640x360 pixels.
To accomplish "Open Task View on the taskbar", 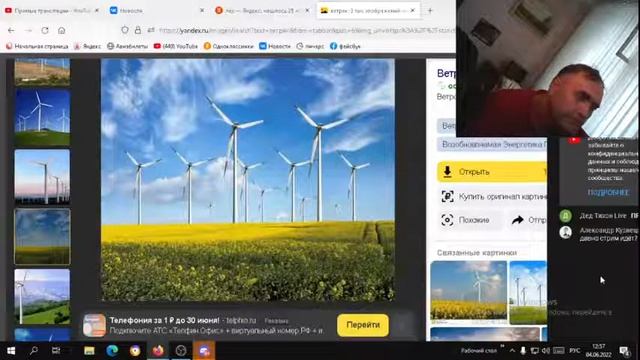I will (56, 351).
